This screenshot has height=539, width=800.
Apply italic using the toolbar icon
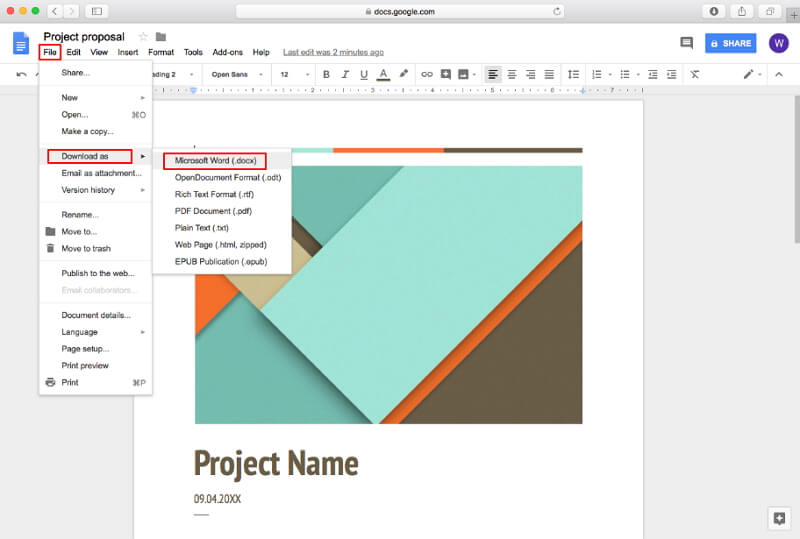(345, 74)
